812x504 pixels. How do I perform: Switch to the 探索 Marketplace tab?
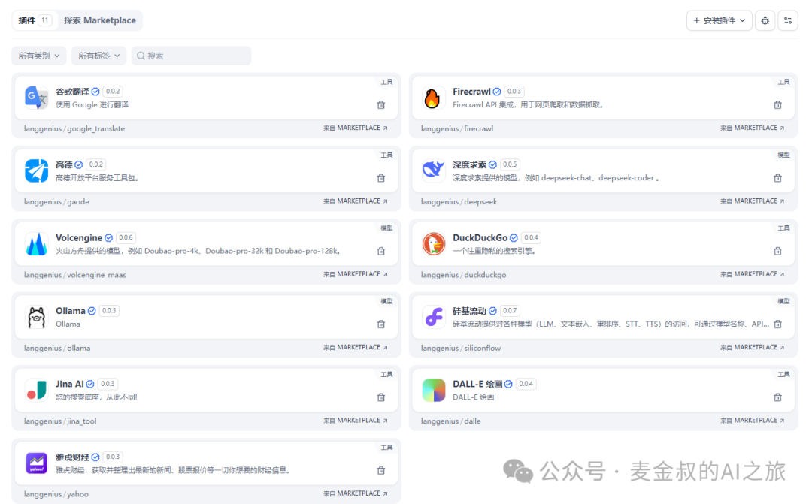(x=100, y=20)
